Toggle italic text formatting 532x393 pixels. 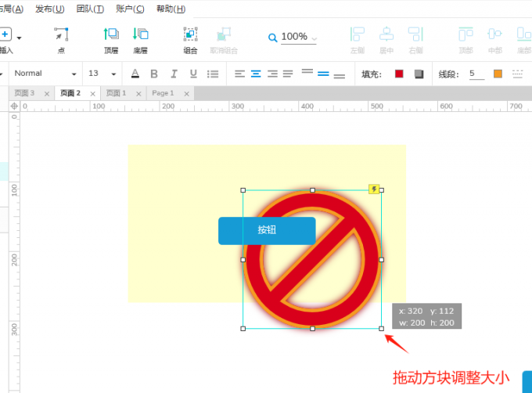coord(174,74)
